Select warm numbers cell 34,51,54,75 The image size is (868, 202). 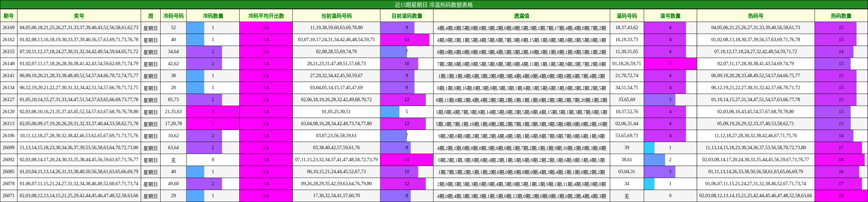click(627, 88)
